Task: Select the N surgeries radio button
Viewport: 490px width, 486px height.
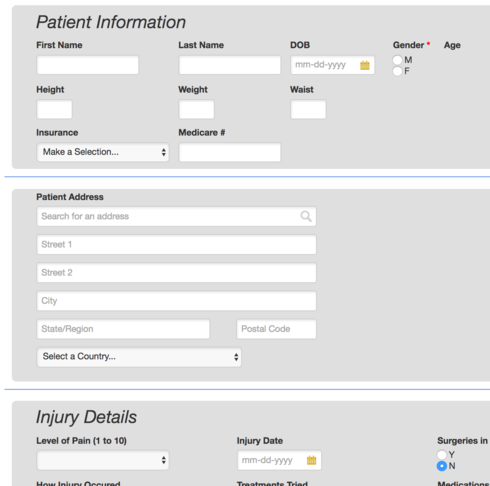Action: pos(442,466)
